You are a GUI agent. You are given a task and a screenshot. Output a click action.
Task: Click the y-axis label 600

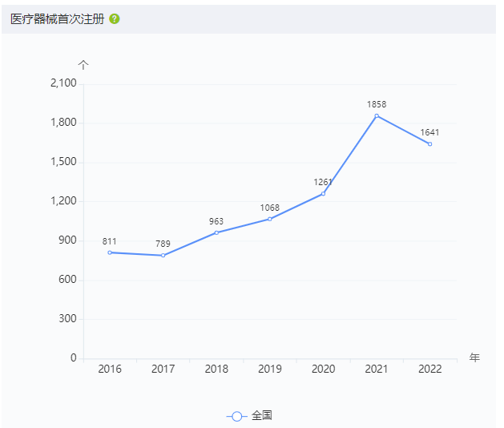(x=67, y=280)
